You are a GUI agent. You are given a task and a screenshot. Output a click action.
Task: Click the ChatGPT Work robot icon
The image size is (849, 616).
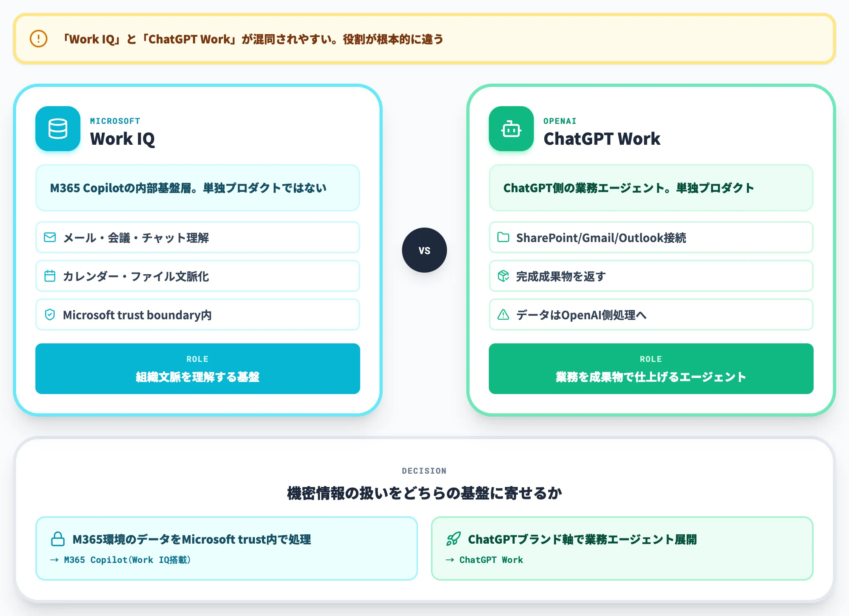(511, 129)
